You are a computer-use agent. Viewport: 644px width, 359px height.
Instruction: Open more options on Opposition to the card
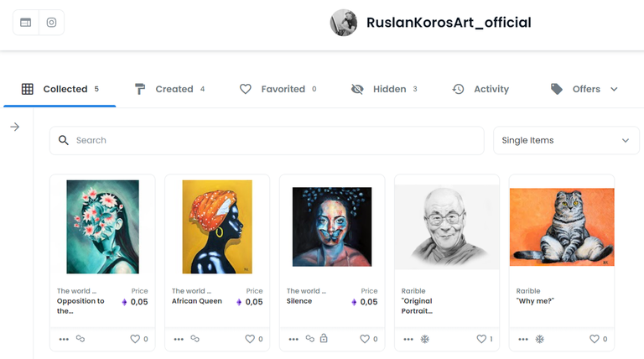pyautogui.click(x=64, y=339)
